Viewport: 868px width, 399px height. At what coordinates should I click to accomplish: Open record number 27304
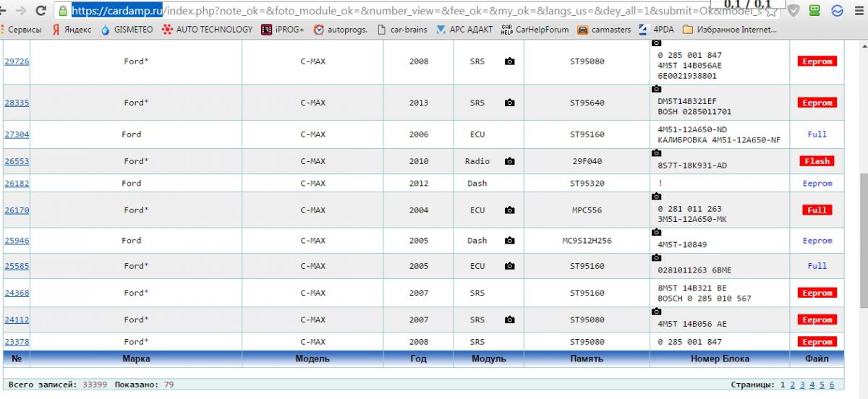[x=17, y=134]
